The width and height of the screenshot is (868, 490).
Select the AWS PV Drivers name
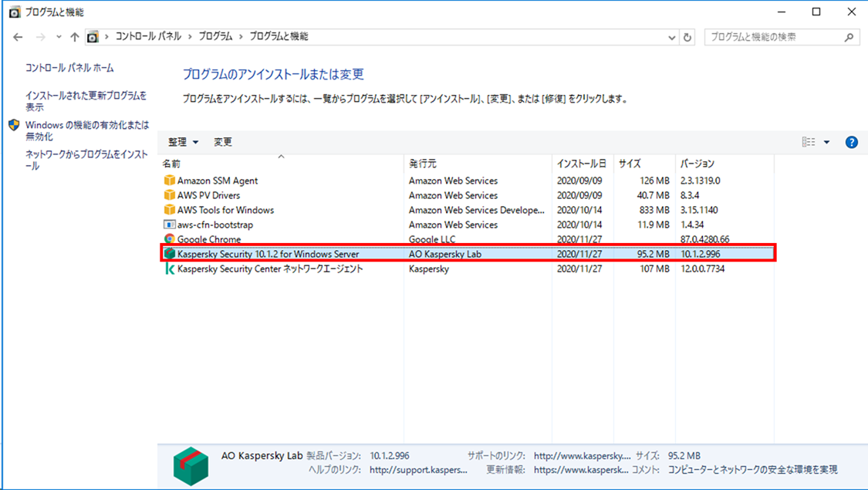[208, 195]
